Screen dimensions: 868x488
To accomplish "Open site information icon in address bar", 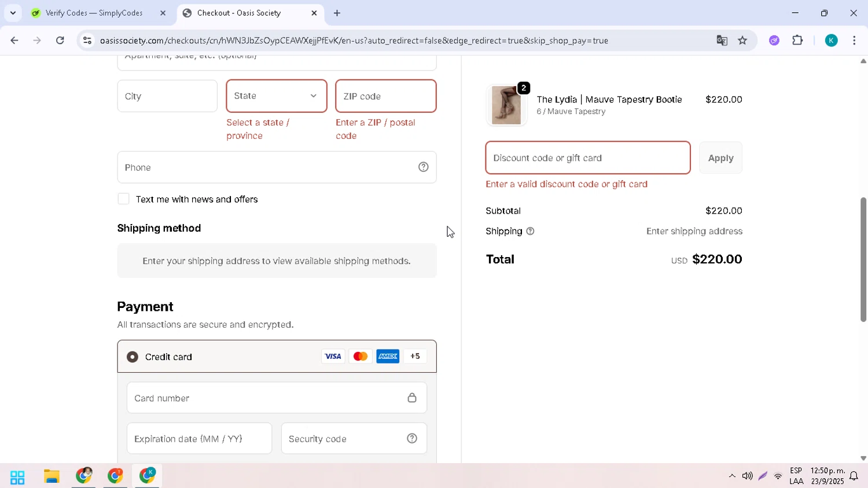I will (x=87, y=41).
